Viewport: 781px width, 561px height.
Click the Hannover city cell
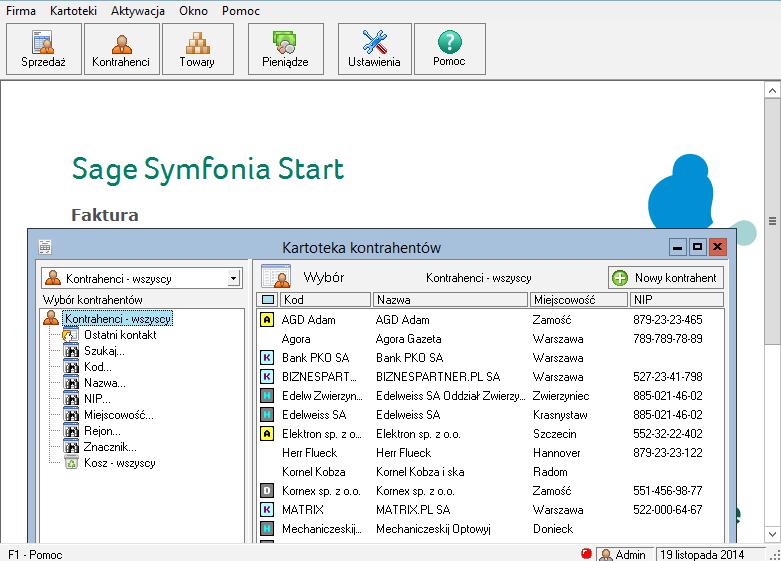point(556,453)
